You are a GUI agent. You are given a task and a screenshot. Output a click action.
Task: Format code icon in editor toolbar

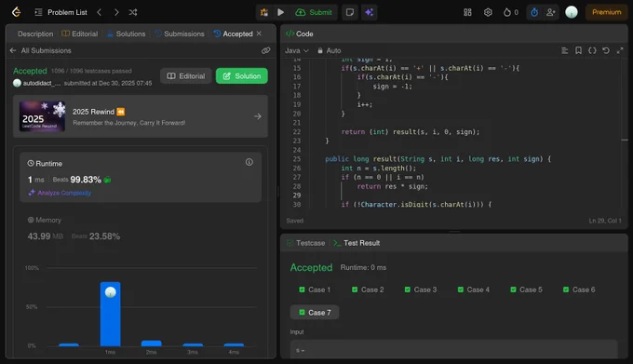(x=564, y=50)
